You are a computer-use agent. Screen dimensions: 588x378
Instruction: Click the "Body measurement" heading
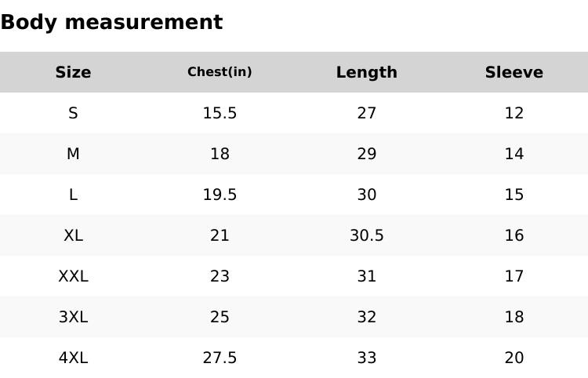click(x=111, y=22)
